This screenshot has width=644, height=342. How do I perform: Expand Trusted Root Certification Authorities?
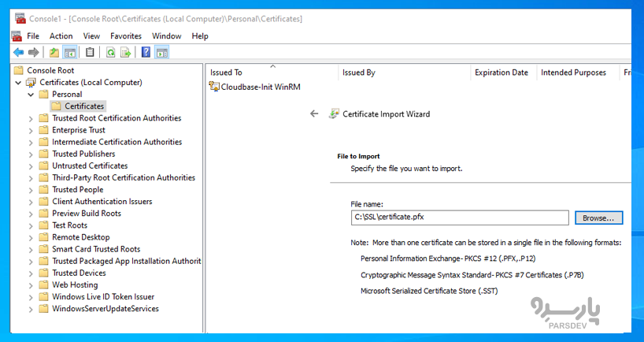tap(31, 119)
